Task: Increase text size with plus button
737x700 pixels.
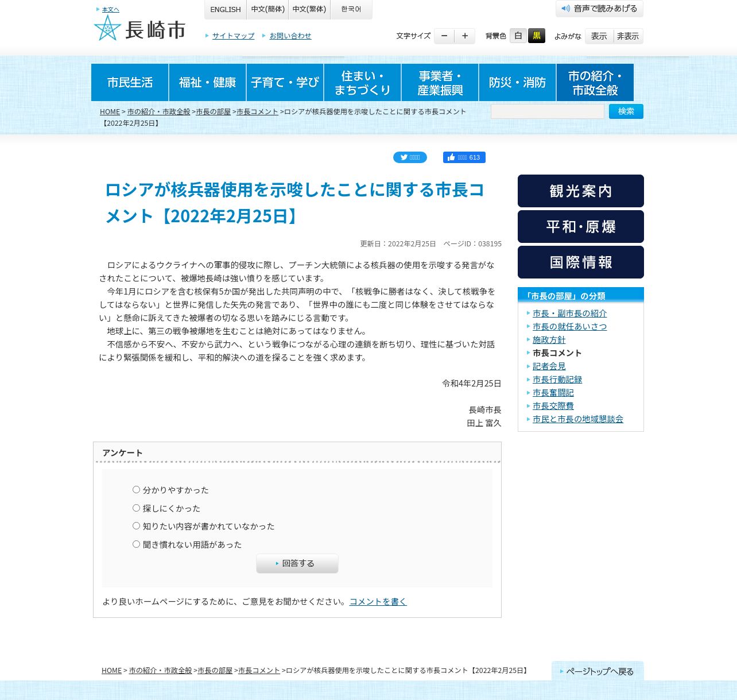Action: (465, 36)
